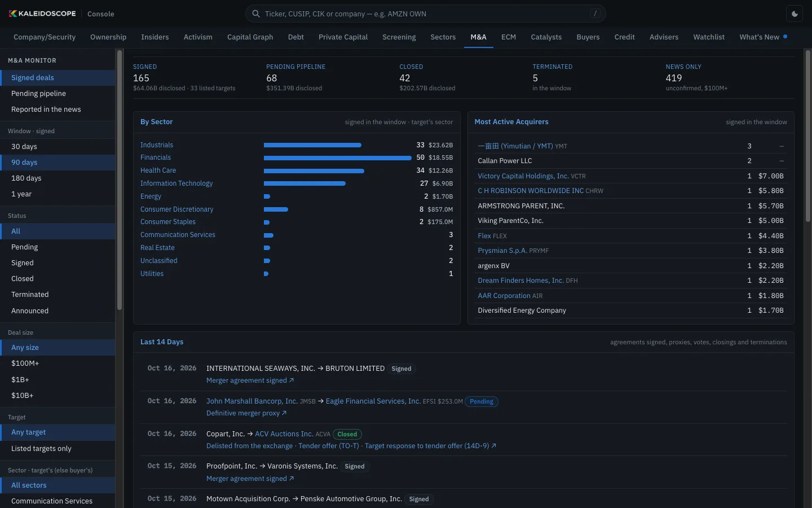
Task: Set signed window to 180 days
Action: [58, 178]
